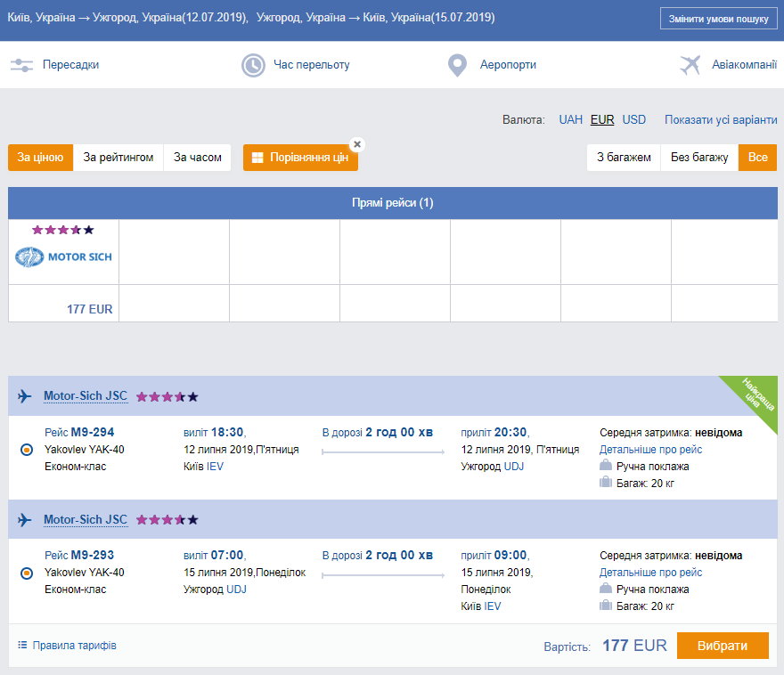The height and width of the screenshot is (675, 784).
Task: Click the star rating in the comparison table
Action: [x=63, y=230]
